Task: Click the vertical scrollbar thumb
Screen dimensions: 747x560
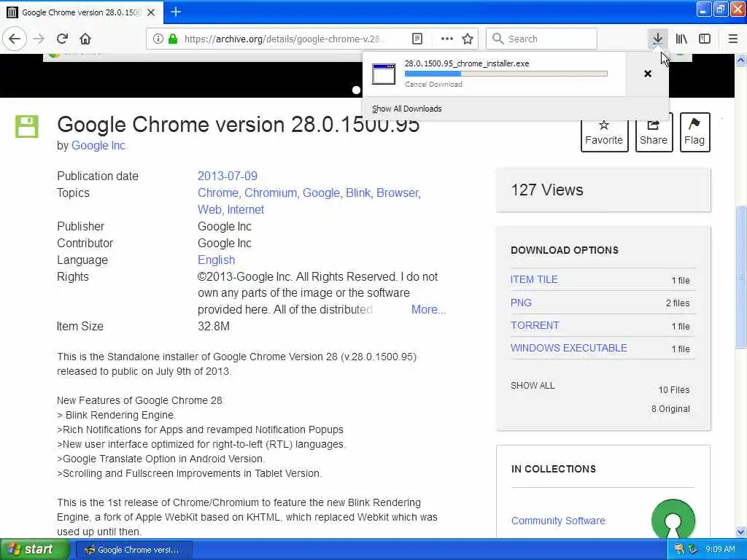Action: coord(741,276)
